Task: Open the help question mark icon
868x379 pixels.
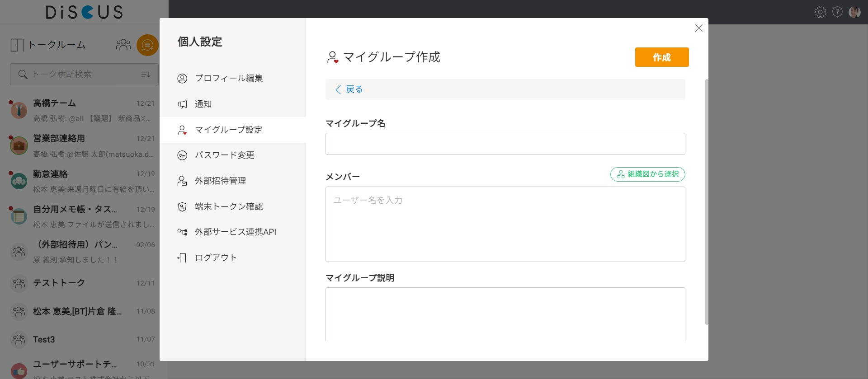Action: tap(837, 12)
